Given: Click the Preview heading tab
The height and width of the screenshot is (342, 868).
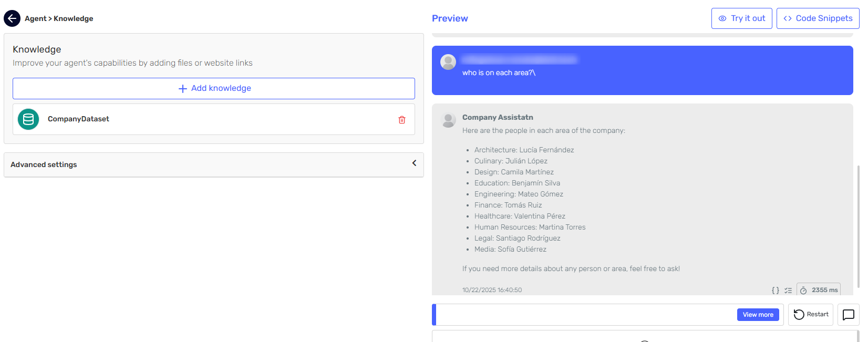Looking at the screenshot, I should click(x=450, y=18).
